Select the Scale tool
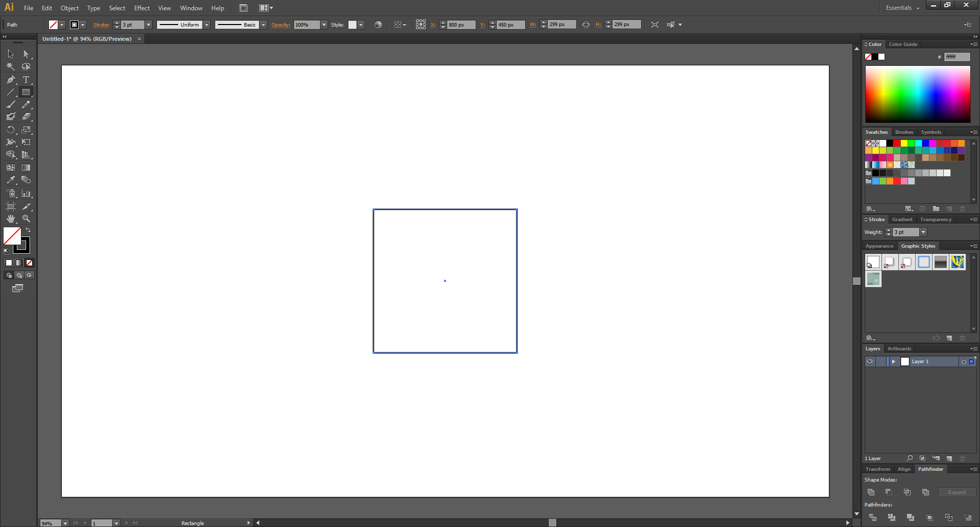 tap(26, 130)
